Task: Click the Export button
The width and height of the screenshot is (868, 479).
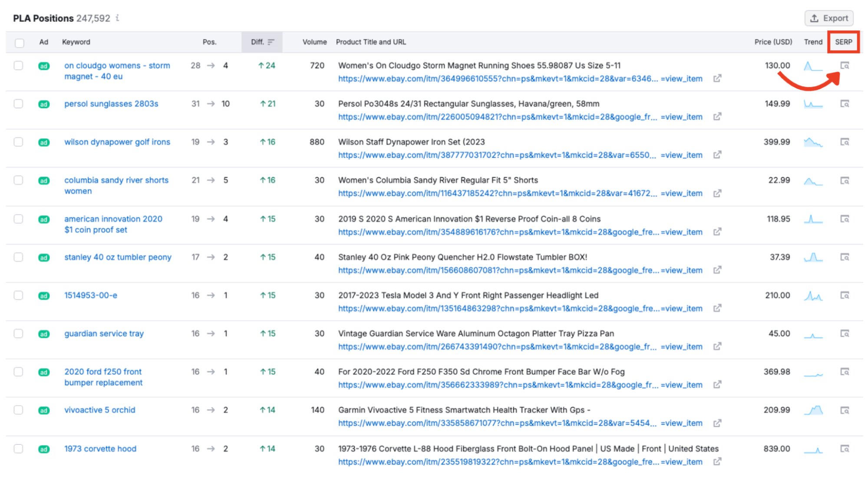Action: point(829,18)
